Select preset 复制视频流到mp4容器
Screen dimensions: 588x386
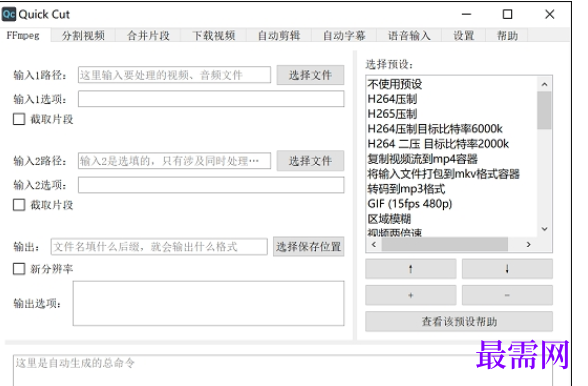coord(452,159)
